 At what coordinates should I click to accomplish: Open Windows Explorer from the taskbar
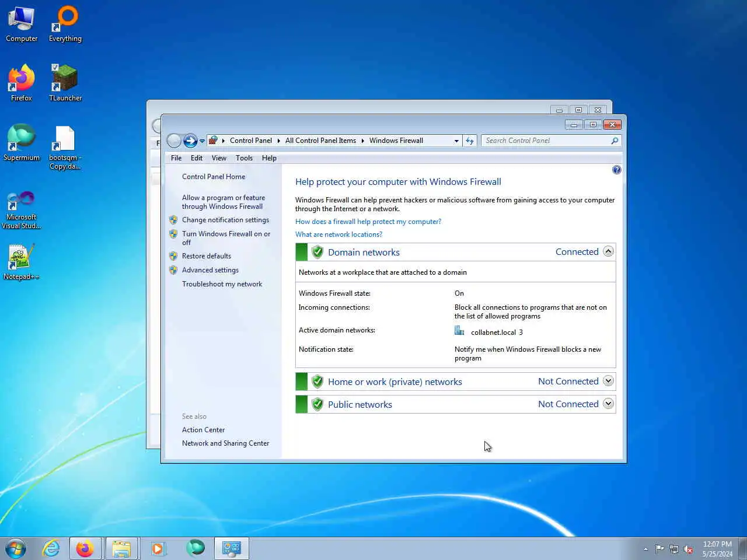click(121, 548)
